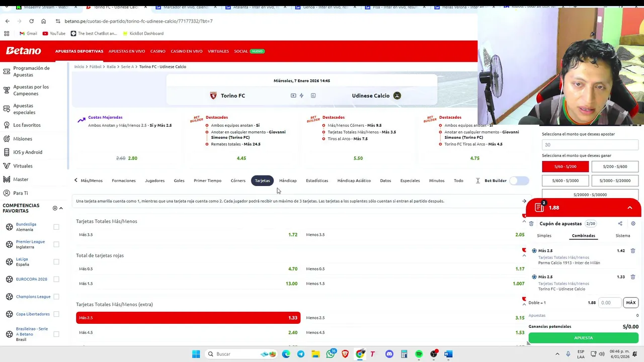644x362 pixels.
Task: Open Los favoritos in sidebar
Action: pyautogui.click(x=27, y=125)
